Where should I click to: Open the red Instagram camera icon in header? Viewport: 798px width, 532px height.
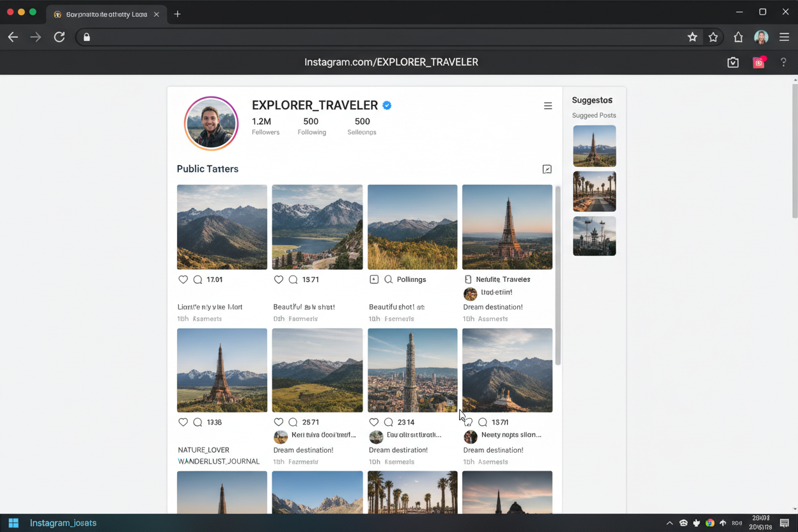point(758,62)
